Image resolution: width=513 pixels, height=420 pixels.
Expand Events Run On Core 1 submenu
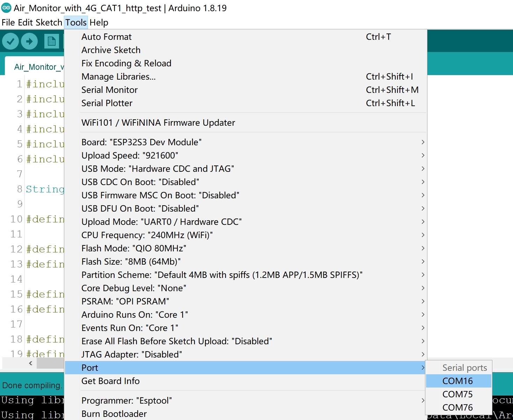245,328
